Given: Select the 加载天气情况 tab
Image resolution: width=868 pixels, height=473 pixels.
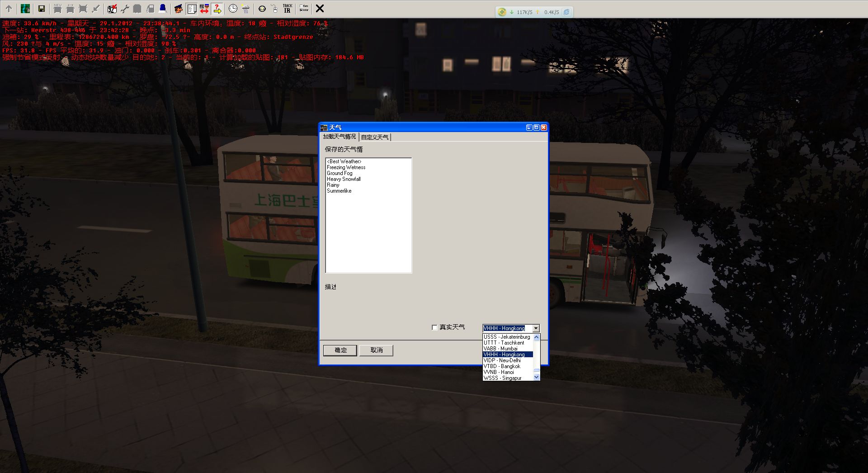Looking at the screenshot, I should click(x=339, y=137).
